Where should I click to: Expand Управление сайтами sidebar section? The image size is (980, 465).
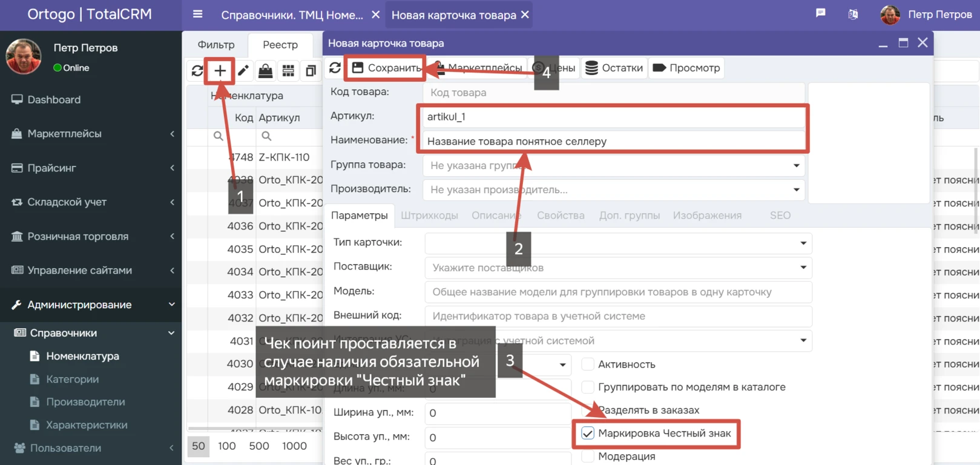pos(91,271)
